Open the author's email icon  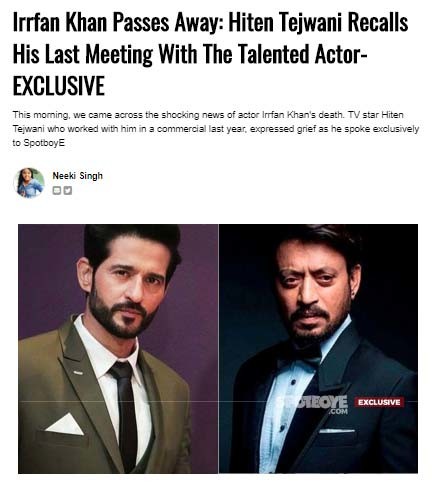pos(57,191)
